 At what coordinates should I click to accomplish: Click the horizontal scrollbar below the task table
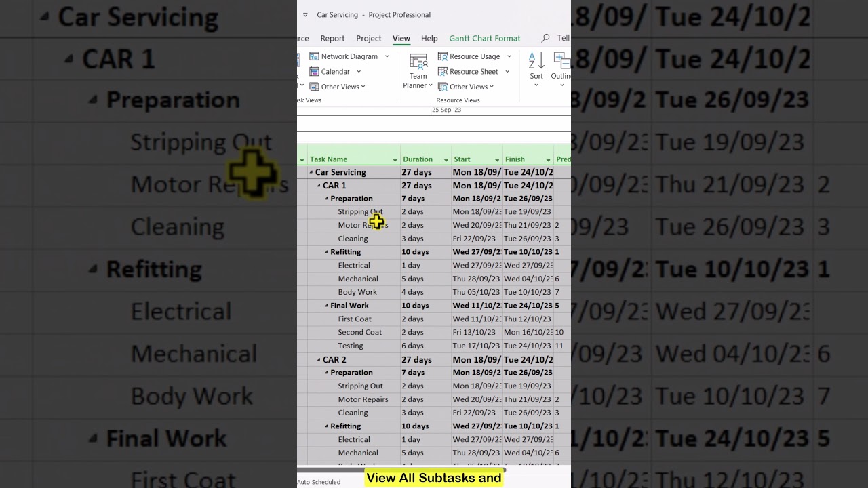pyautogui.click(x=400, y=469)
